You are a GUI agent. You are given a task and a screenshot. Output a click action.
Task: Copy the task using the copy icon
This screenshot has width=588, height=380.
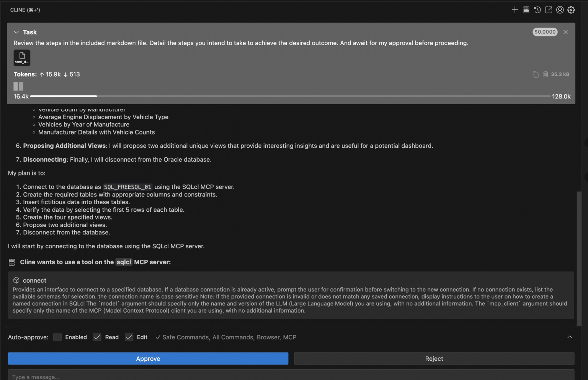point(535,74)
